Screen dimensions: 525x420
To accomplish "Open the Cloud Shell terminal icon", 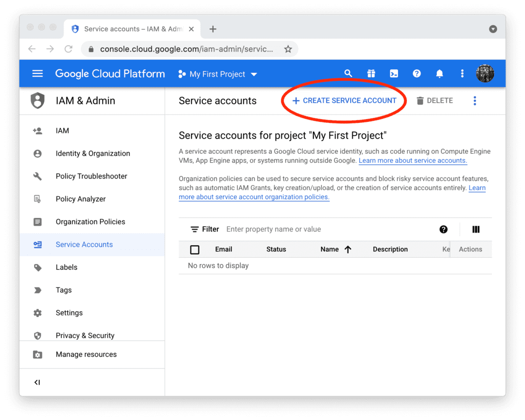I will (394, 73).
